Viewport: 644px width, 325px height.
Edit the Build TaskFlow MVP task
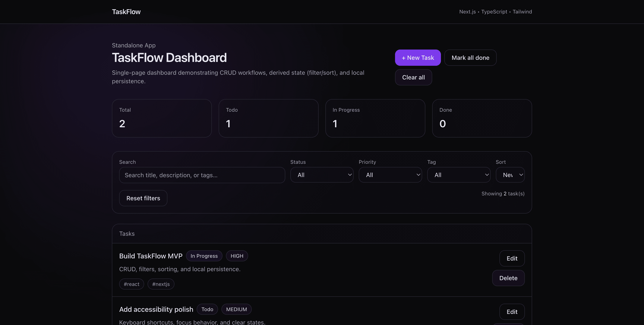512,258
